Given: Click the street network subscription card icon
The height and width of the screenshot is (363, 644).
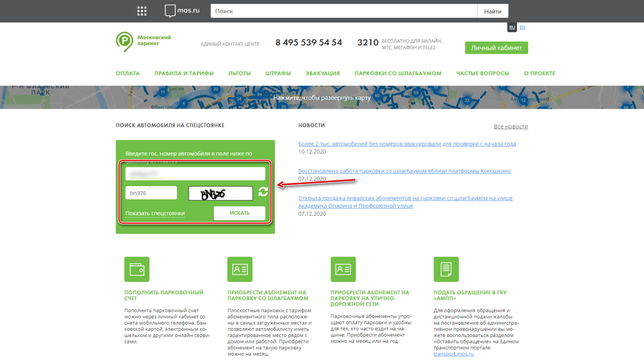Looking at the screenshot, I should tap(343, 269).
